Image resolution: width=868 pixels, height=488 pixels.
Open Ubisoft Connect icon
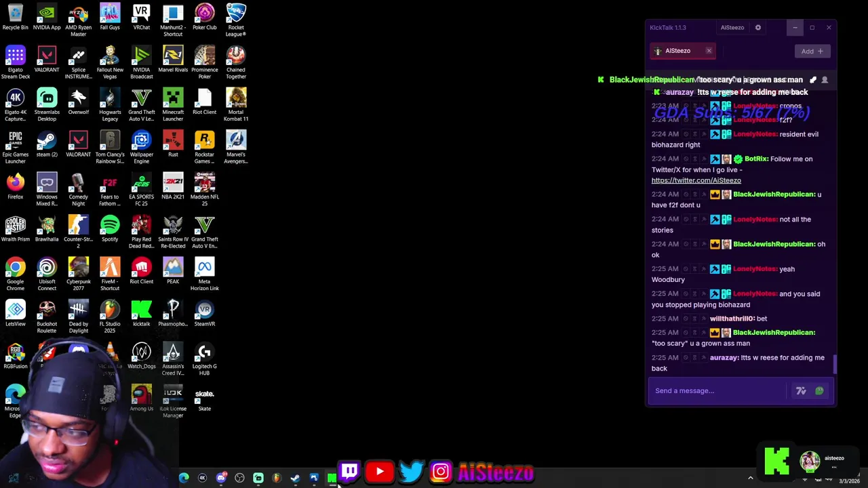47,274
